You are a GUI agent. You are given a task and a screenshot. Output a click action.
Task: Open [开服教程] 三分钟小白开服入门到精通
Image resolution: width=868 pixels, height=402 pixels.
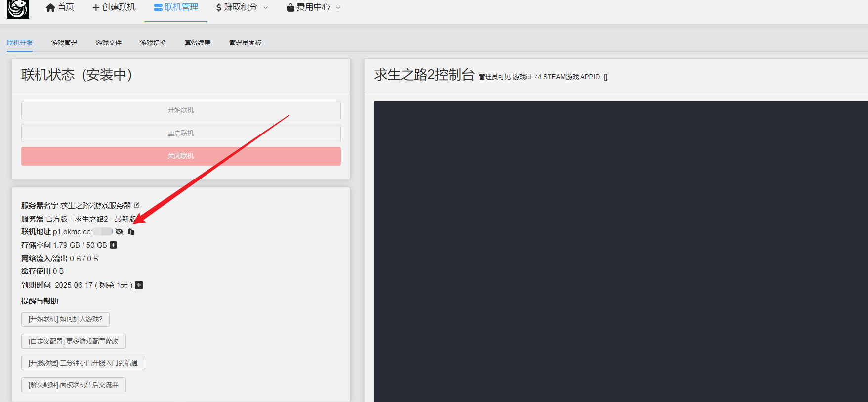(x=83, y=363)
